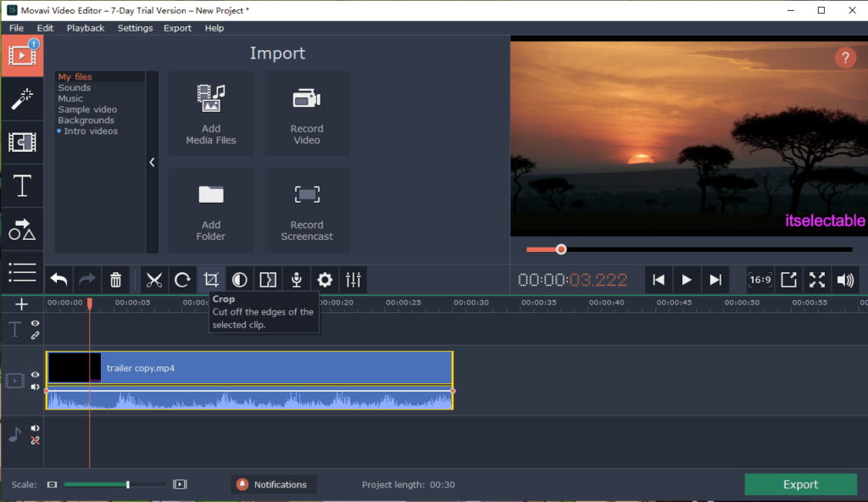The height and width of the screenshot is (502, 868).
Task: Open the Help menu
Action: click(214, 28)
